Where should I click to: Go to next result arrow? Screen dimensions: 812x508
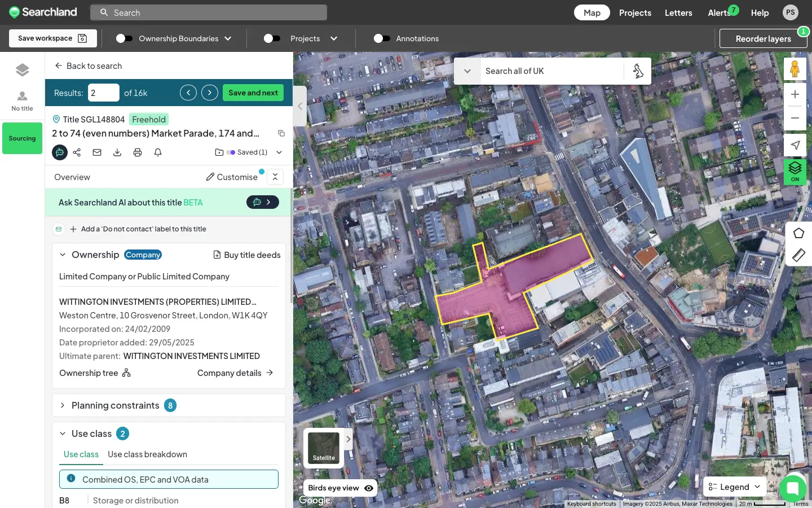click(210, 93)
